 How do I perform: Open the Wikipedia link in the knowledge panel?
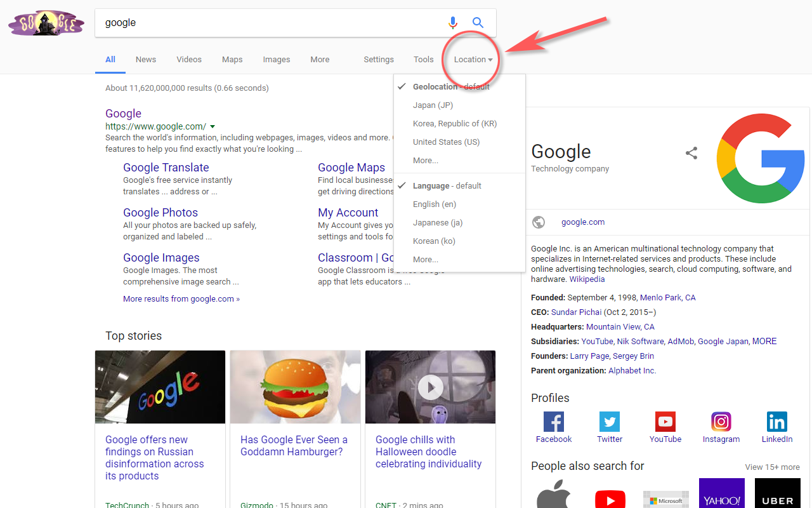(587, 279)
